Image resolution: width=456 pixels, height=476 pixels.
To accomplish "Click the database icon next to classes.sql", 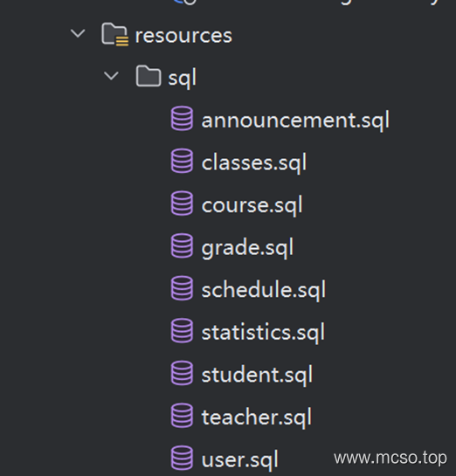I will 182,161.
